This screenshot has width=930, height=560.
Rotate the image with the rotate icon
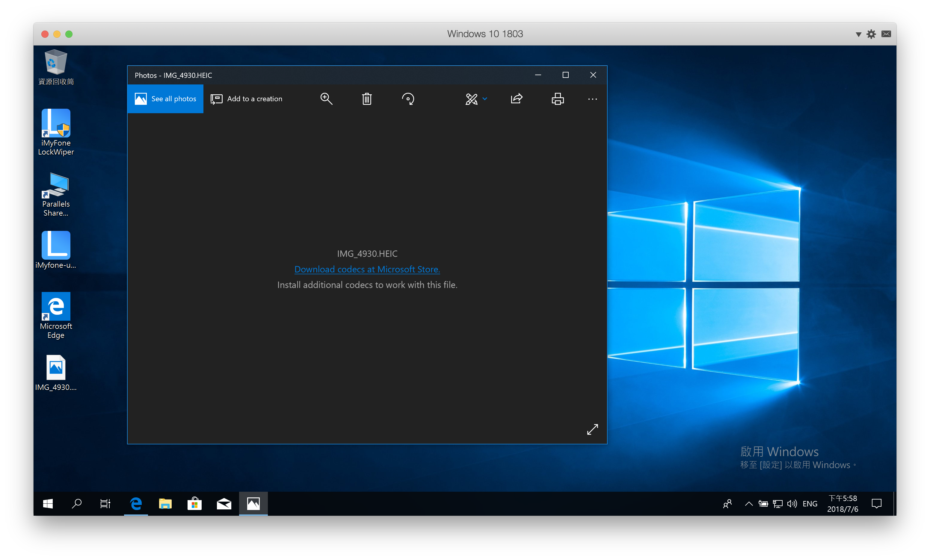408,99
